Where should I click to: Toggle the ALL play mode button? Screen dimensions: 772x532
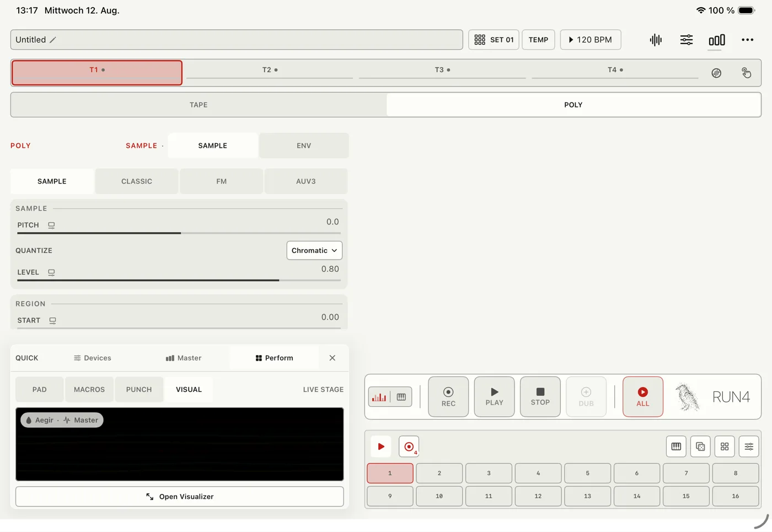coord(643,397)
